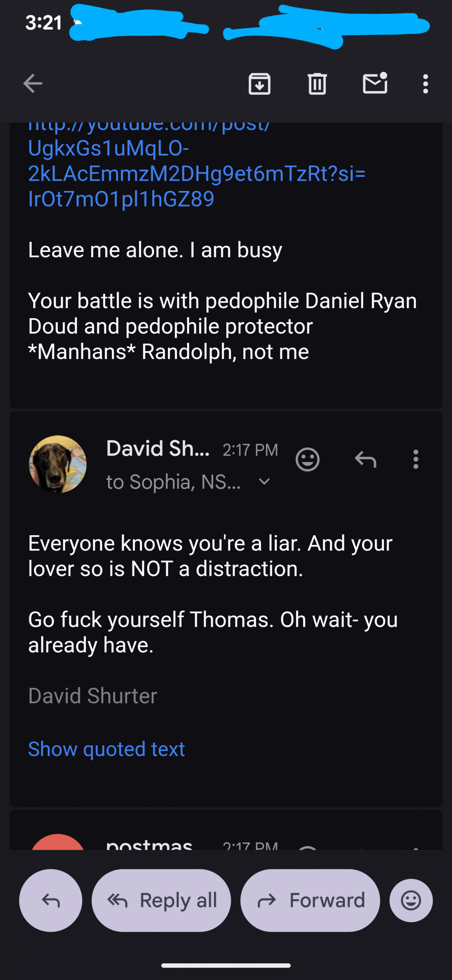The width and height of the screenshot is (452, 980).
Task: Go back using the top arrow
Action: point(33,83)
